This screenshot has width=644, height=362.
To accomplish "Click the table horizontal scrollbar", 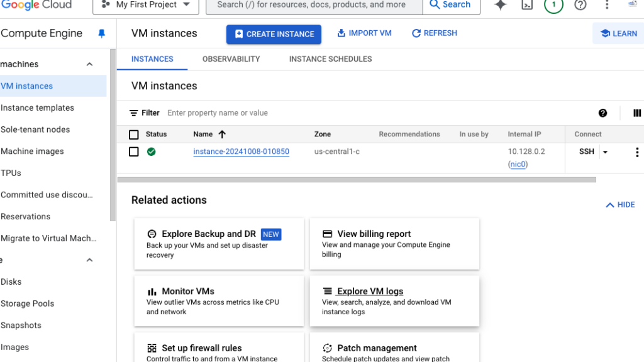I will 357,180.
